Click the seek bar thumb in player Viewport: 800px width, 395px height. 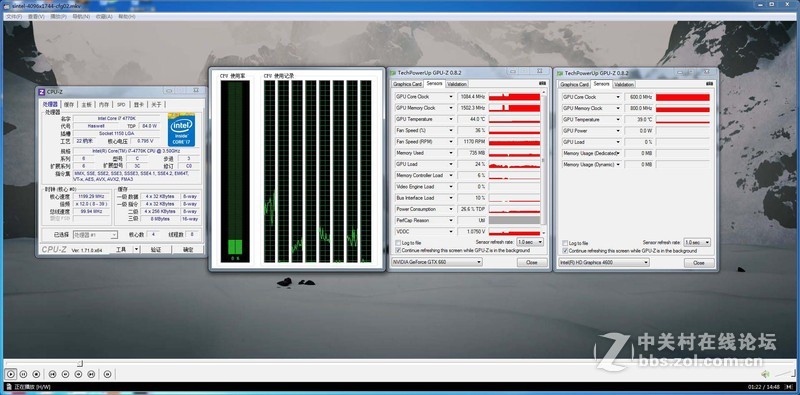point(80,363)
